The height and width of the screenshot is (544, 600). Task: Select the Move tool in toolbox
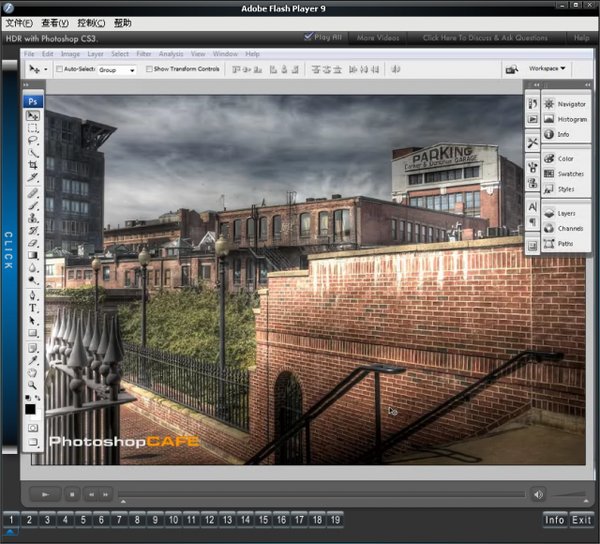(33, 116)
